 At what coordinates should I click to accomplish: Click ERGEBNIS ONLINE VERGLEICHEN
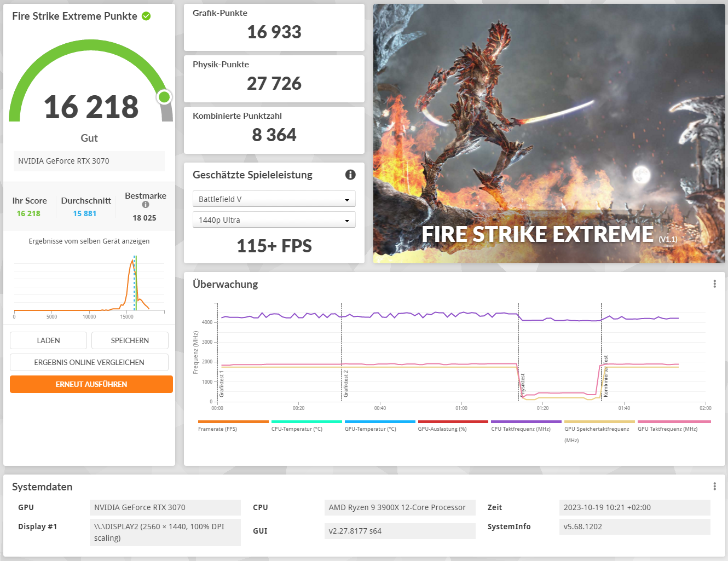coord(89,362)
